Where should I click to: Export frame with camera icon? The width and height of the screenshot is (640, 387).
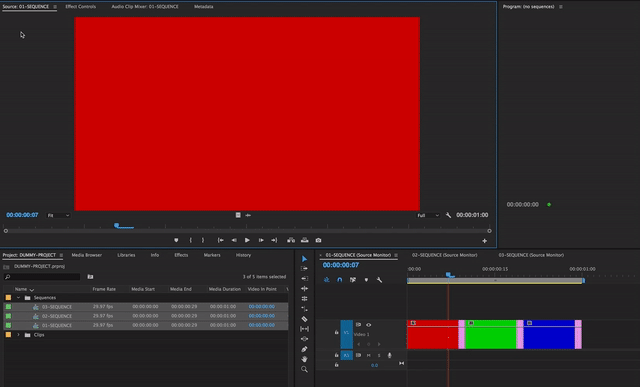click(x=318, y=240)
